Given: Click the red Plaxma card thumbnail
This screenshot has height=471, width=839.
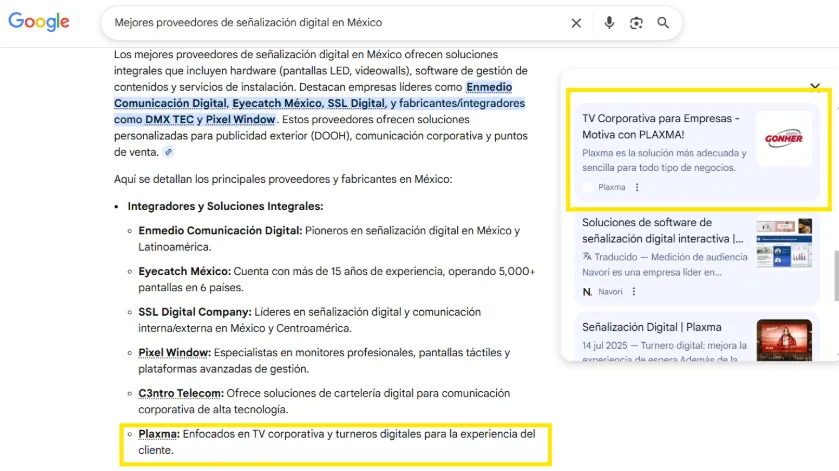Looking at the screenshot, I should pyautogui.click(x=784, y=340).
